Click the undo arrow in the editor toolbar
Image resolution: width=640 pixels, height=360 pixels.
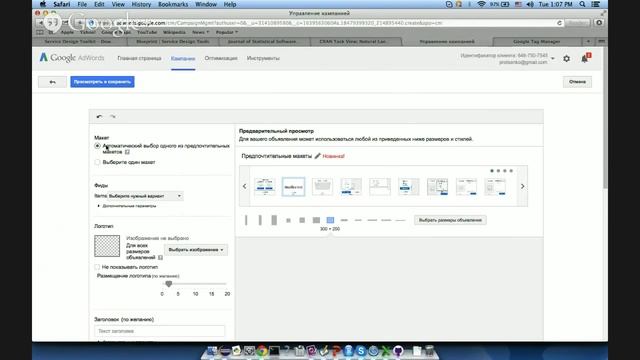click(99, 117)
